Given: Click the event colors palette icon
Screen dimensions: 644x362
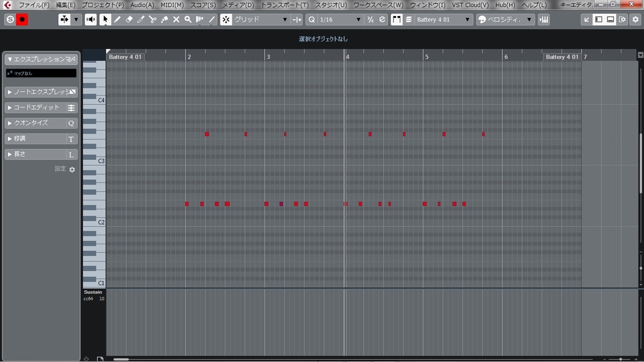Looking at the screenshot, I should pos(482,19).
